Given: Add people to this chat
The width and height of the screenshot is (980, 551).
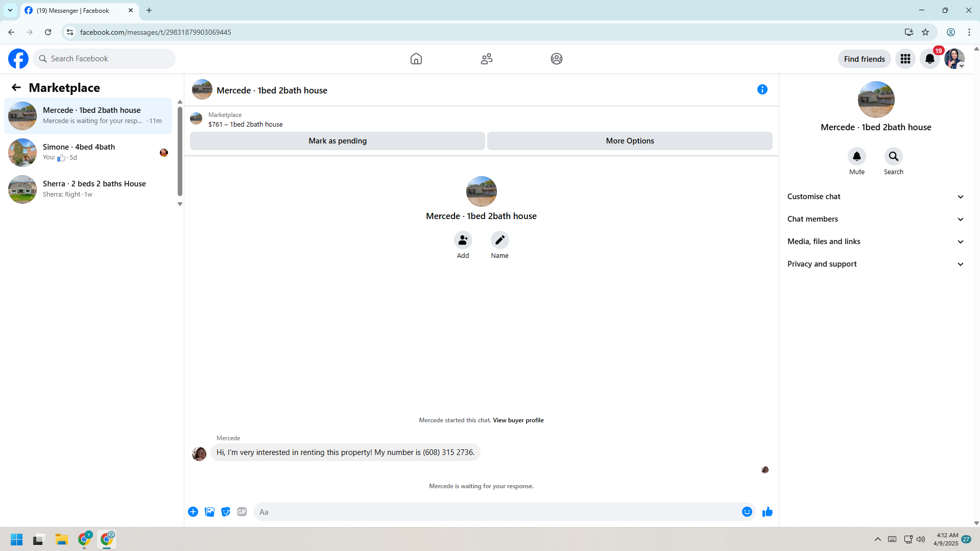Looking at the screenshot, I should tap(463, 240).
